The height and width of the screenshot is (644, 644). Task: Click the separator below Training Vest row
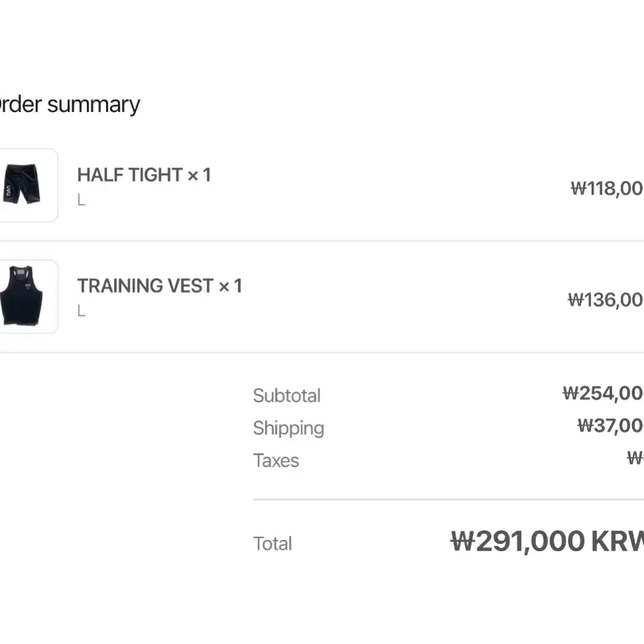tap(322, 352)
